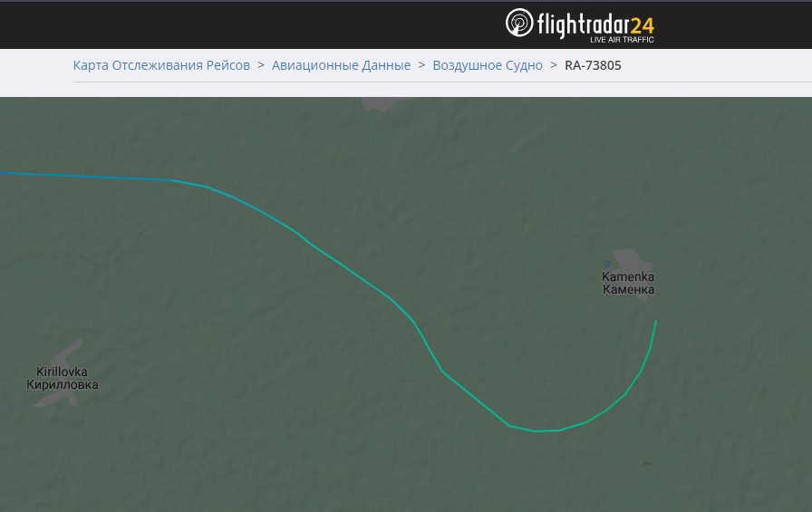812x512 pixels.
Task: Click the tiny blue mark below the track's end
Action: coord(647,464)
